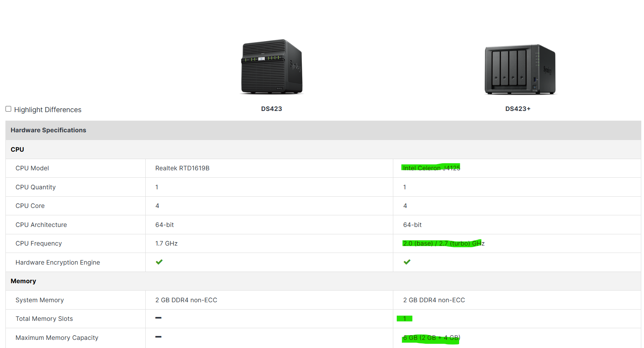Image resolution: width=644 pixels, height=348 pixels.
Task: Click the Total Memory Slots row label
Action: point(44,319)
